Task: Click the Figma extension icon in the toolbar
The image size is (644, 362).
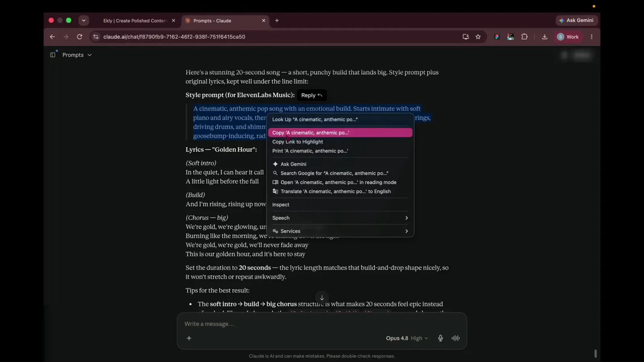Action: [497, 37]
